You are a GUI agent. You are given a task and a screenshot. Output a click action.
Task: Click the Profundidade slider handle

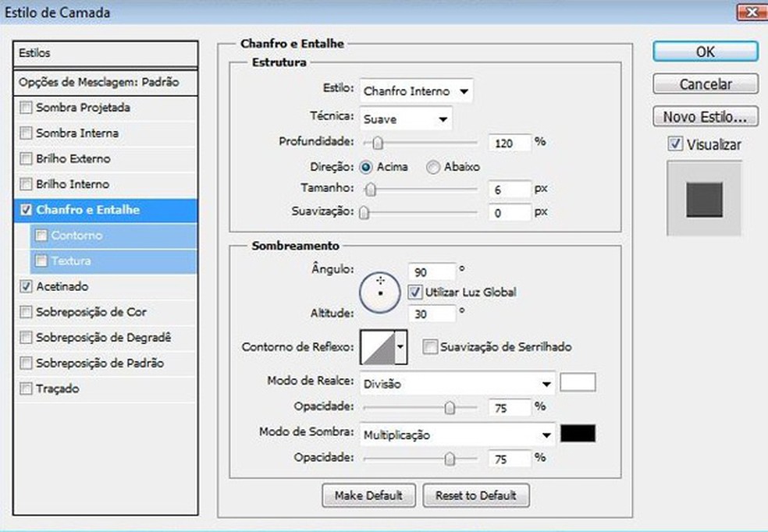[378, 143]
